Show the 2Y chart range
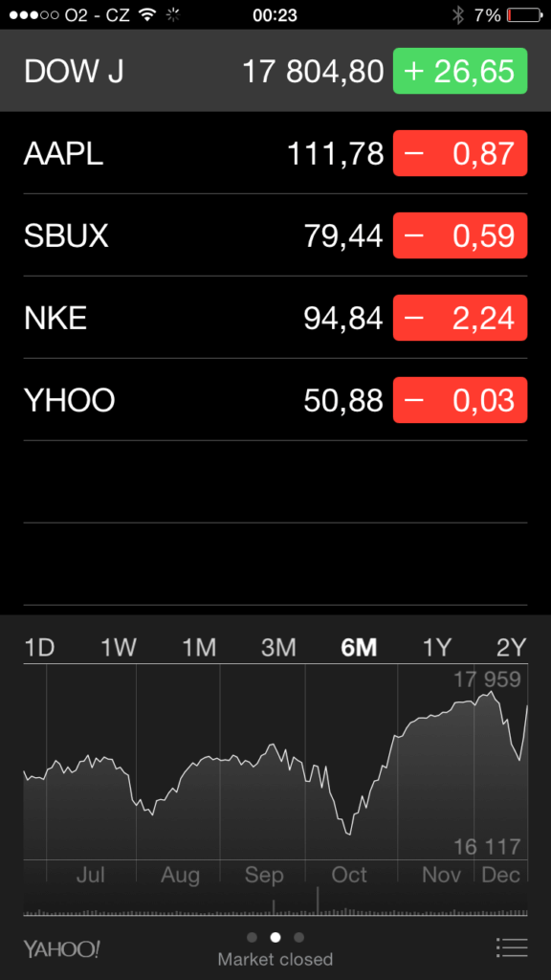551x980 pixels. click(512, 648)
